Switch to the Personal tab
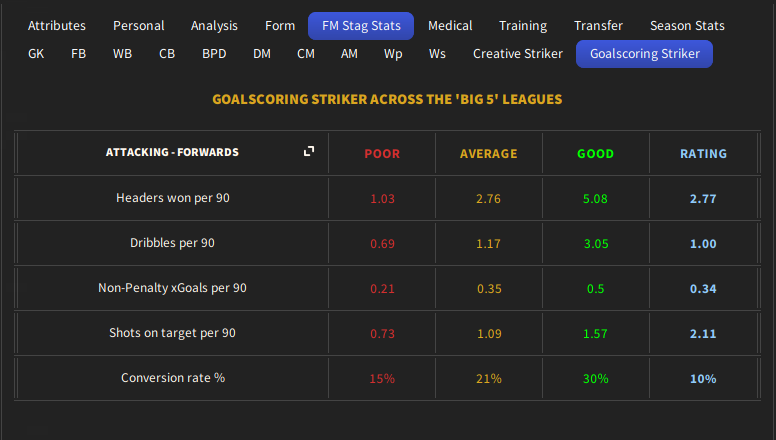 pyautogui.click(x=138, y=25)
